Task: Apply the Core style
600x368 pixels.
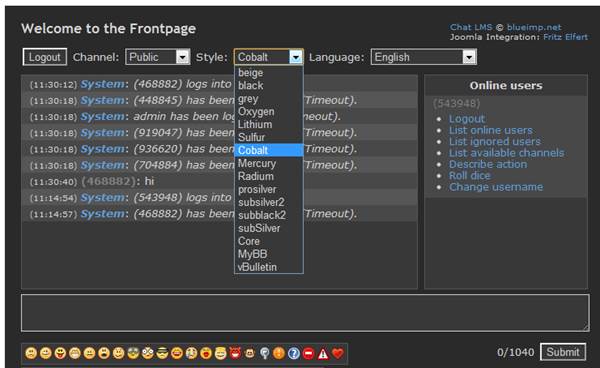Action: click(x=269, y=241)
